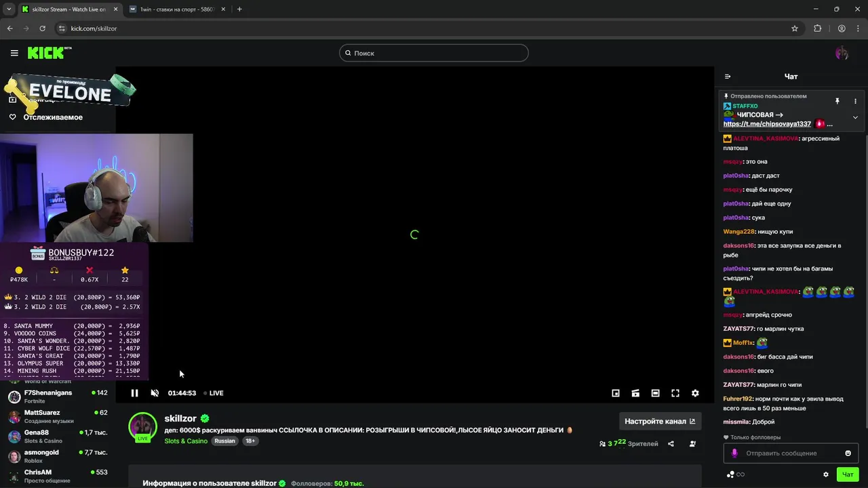Unmute the stream audio
Image resolution: width=868 pixels, height=488 pixels.
[x=155, y=393]
